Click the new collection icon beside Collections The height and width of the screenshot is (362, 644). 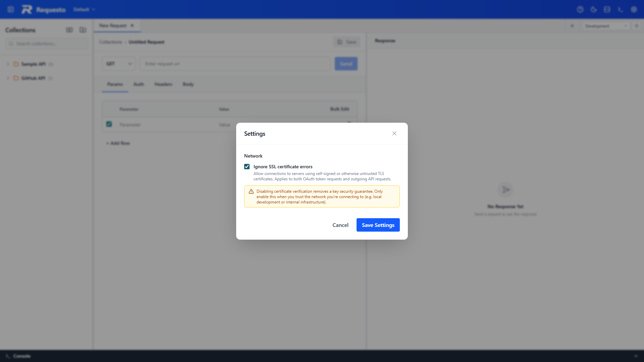pyautogui.click(x=69, y=30)
